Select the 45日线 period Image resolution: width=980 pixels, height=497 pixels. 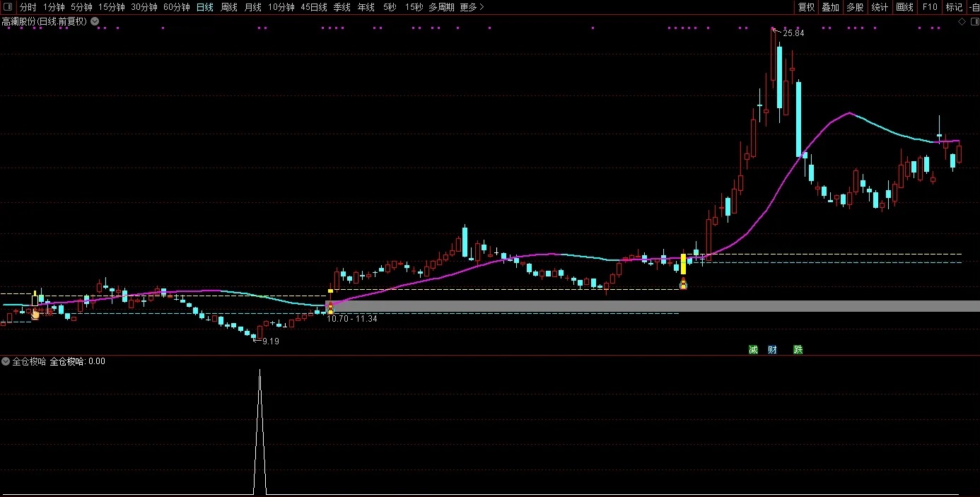point(313,7)
